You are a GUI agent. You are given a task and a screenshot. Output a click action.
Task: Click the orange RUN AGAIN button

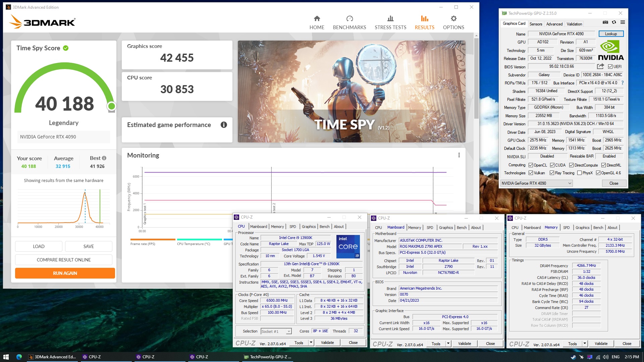pos(65,273)
